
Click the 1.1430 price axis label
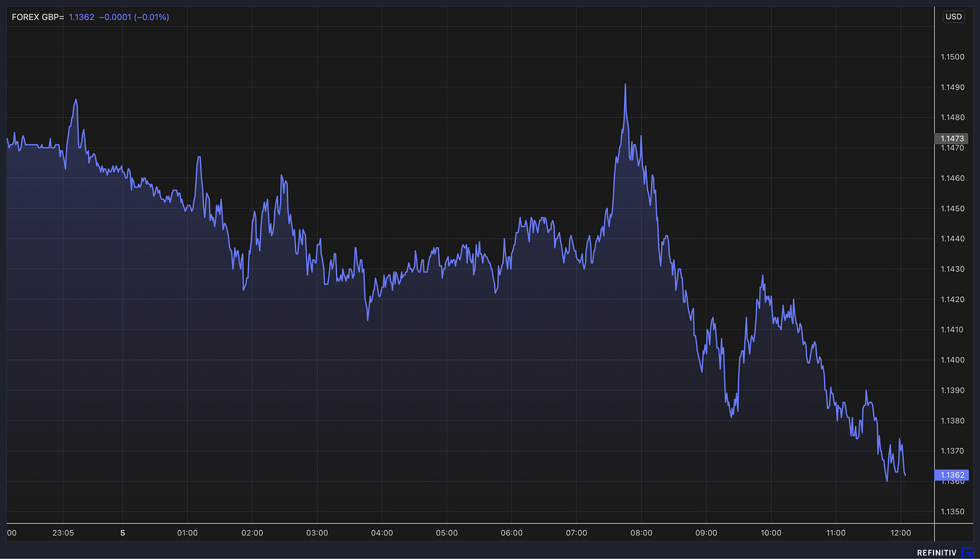[952, 269]
